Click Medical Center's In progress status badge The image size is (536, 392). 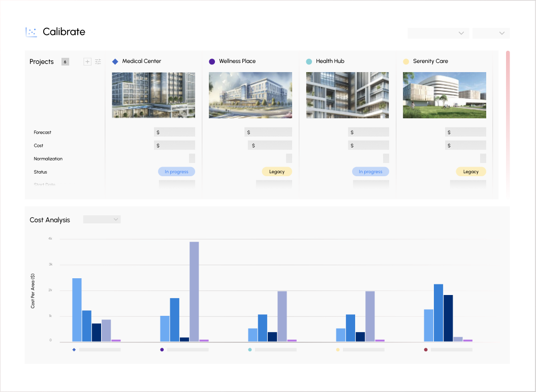176,172
